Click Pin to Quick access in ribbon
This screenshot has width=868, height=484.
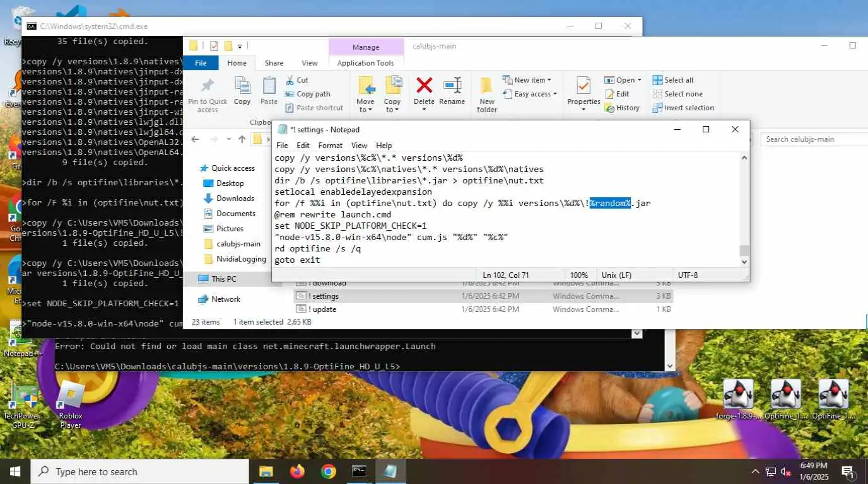click(207, 95)
